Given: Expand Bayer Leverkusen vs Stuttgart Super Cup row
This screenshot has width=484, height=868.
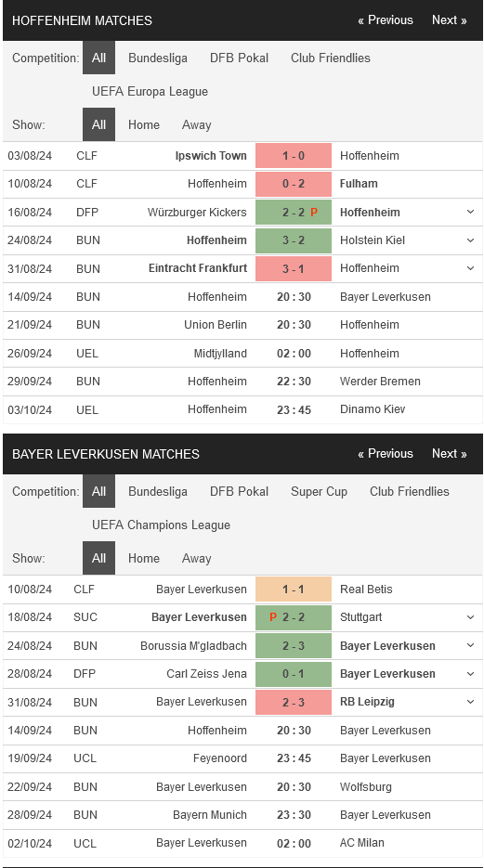Looking at the screenshot, I should coord(470,617).
